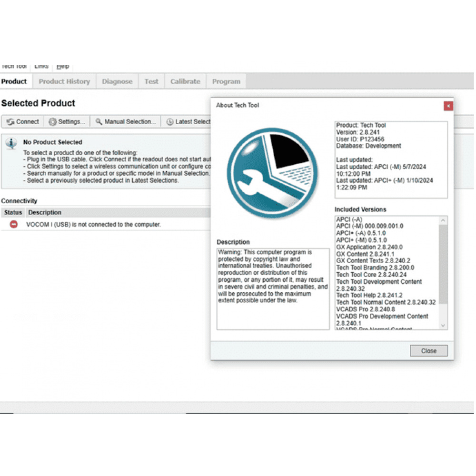Close the About Tech Tool dialog with red X
This screenshot has height=476, width=476.
[448, 106]
